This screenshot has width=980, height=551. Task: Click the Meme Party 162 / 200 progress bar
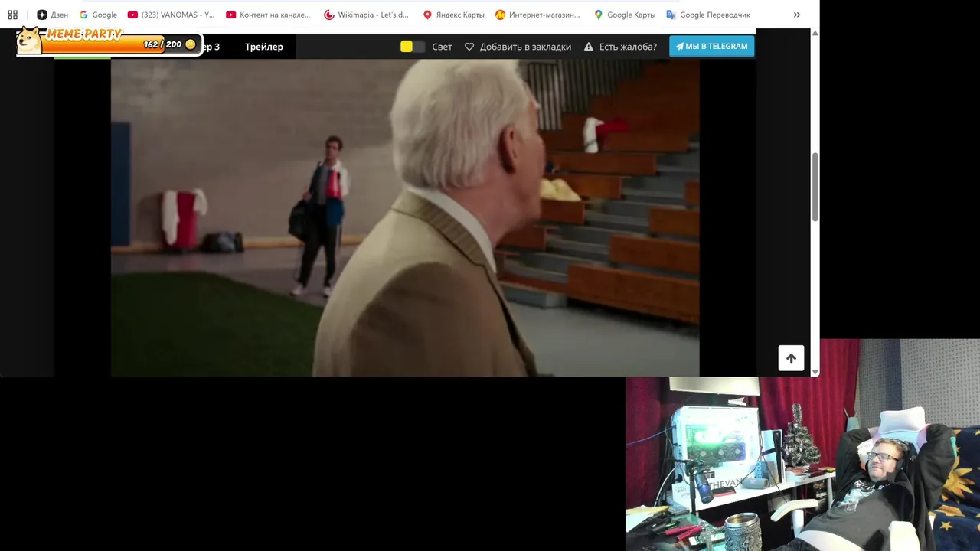tap(122, 44)
